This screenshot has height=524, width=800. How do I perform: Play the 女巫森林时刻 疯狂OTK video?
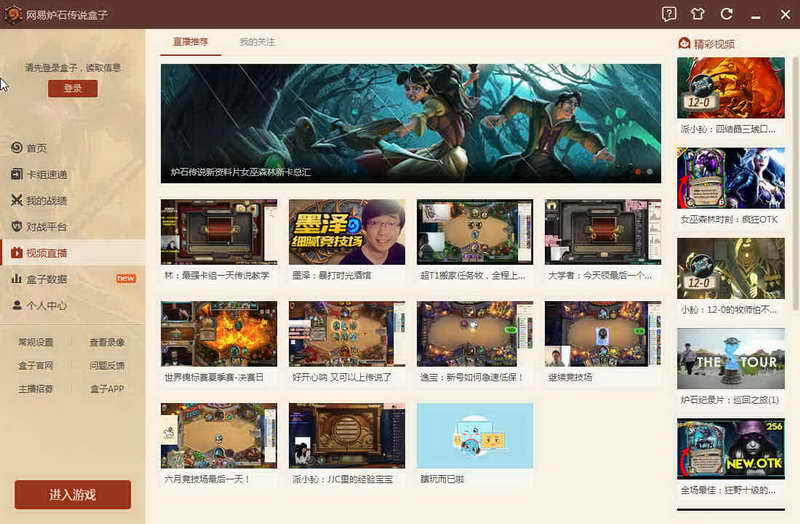(731, 178)
